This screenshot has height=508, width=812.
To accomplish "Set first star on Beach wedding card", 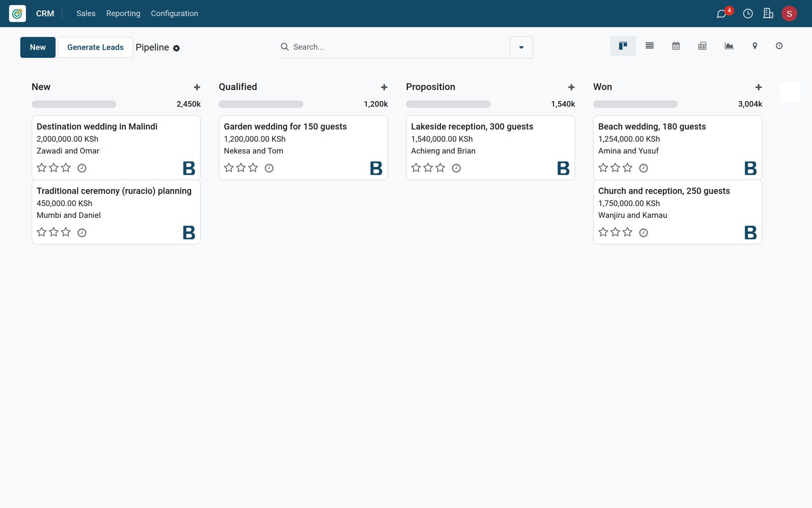I will [x=603, y=168].
